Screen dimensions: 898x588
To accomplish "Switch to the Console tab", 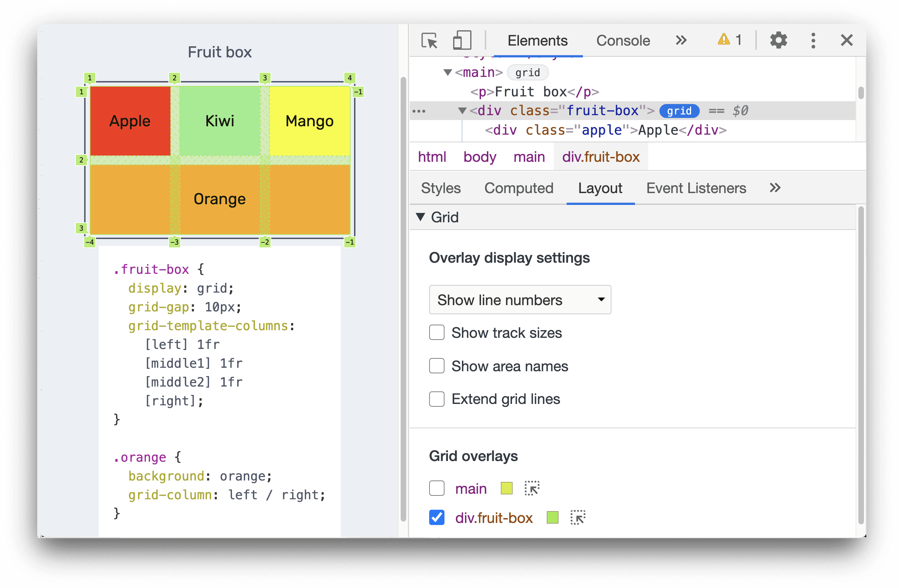I will (623, 41).
